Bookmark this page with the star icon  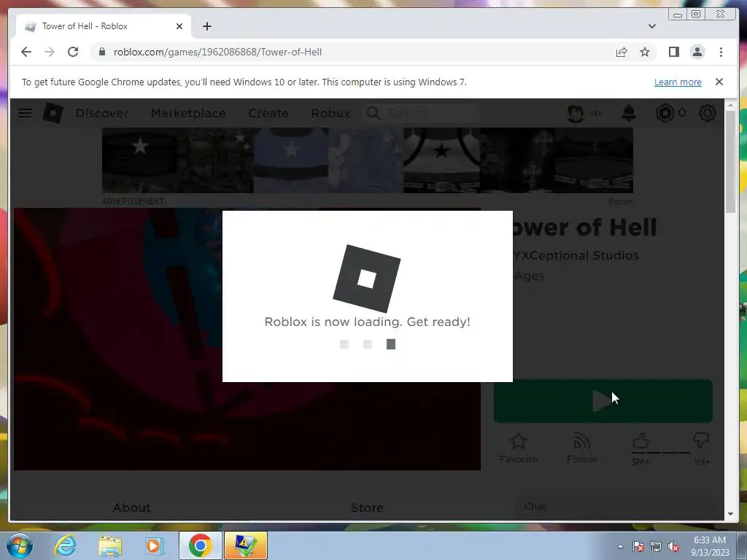point(645,52)
